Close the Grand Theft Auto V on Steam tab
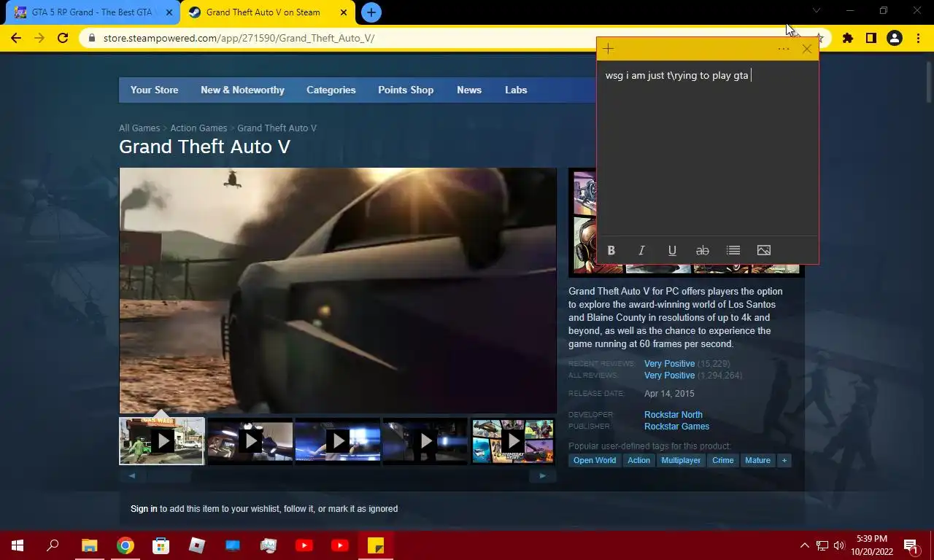This screenshot has height=560, width=934. (344, 12)
